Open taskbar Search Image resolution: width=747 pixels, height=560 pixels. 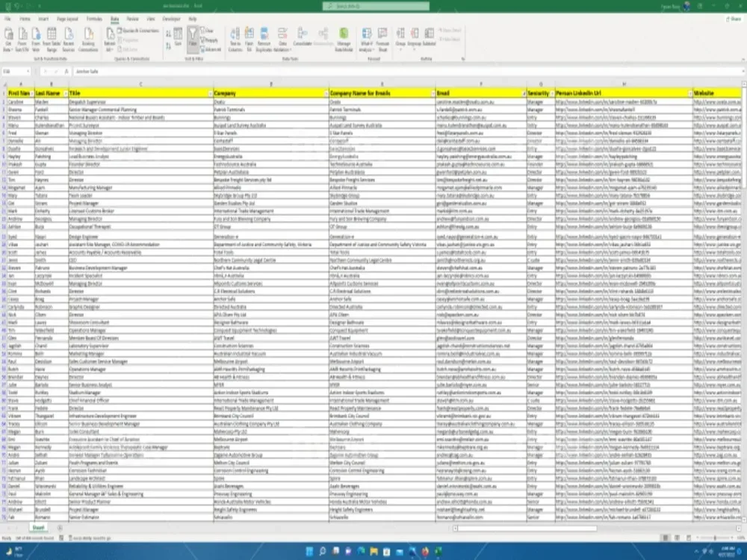(x=323, y=552)
